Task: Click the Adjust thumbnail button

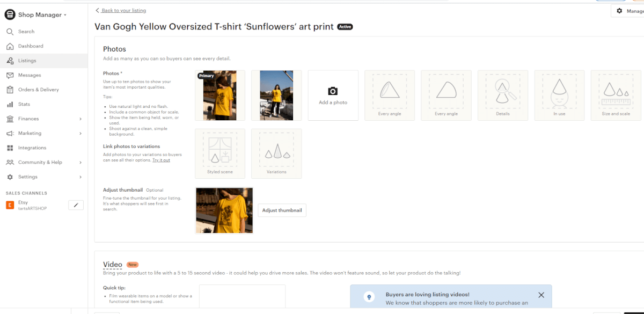Action: coord(282,210)
